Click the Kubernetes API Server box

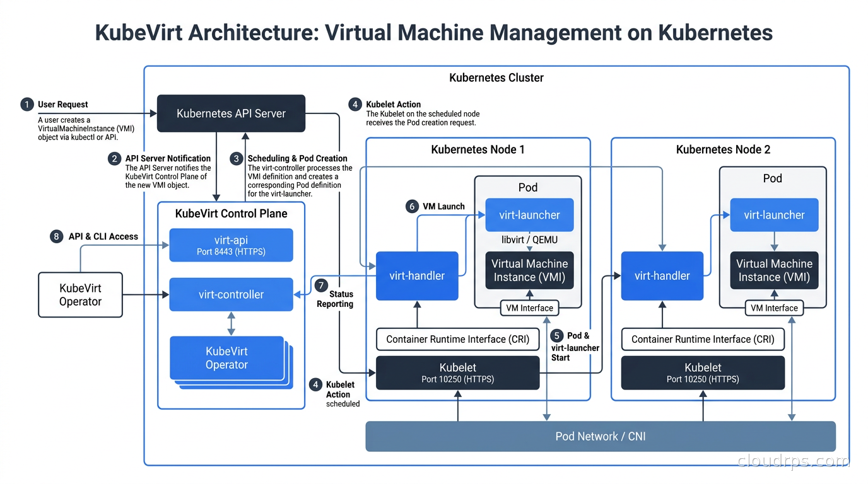point(231,113)
